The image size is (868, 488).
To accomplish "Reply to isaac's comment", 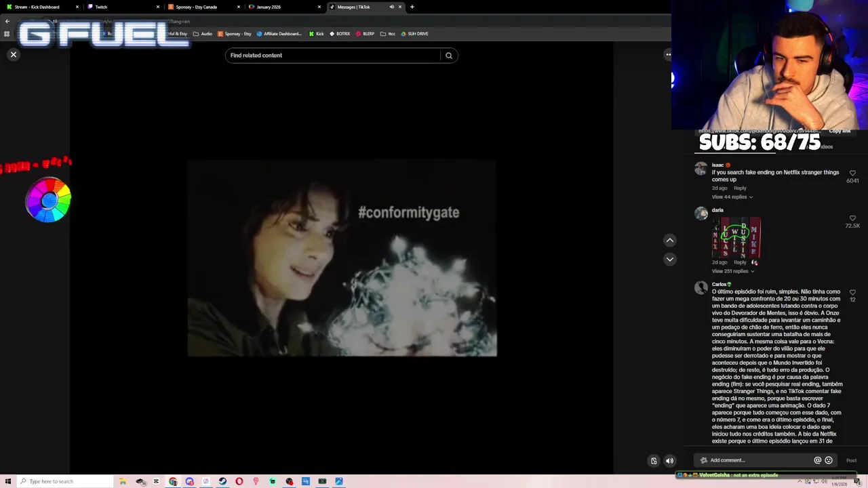I will click(x=740, y=188).
